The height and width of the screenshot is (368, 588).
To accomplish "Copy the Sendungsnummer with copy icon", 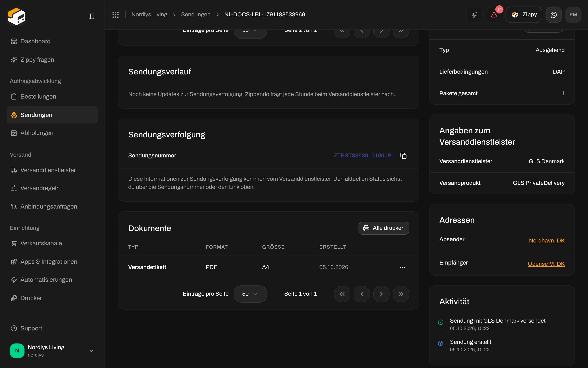I will [403, 156].
